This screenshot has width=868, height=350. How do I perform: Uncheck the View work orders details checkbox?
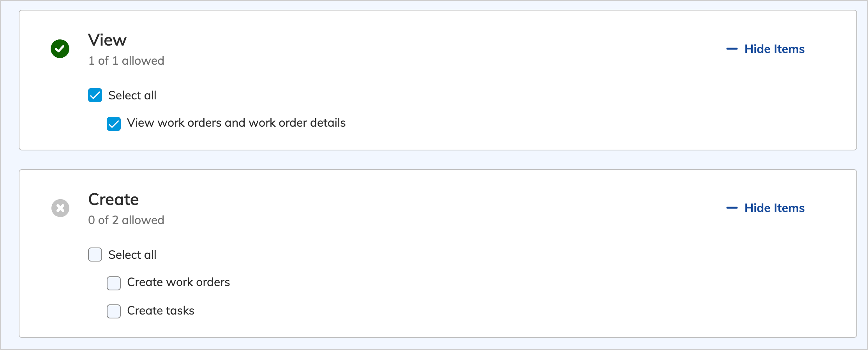pyautogui.click(x=114, y=124)
